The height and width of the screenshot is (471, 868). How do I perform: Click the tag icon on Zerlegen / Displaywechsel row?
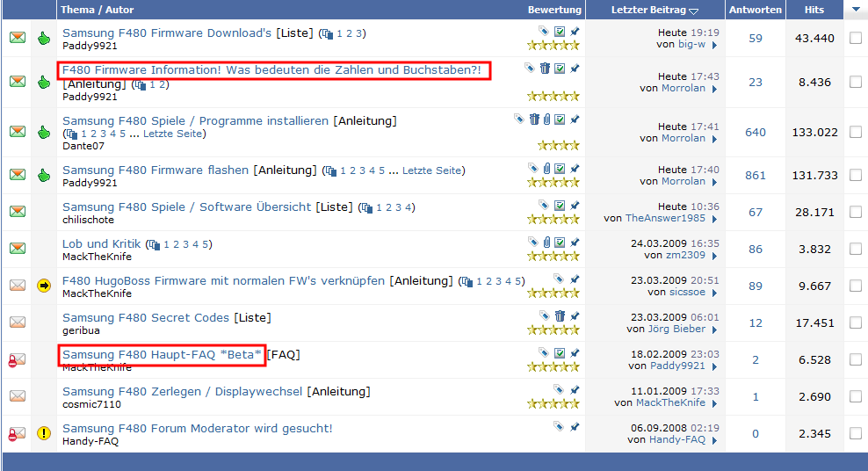tap(559, 389)
